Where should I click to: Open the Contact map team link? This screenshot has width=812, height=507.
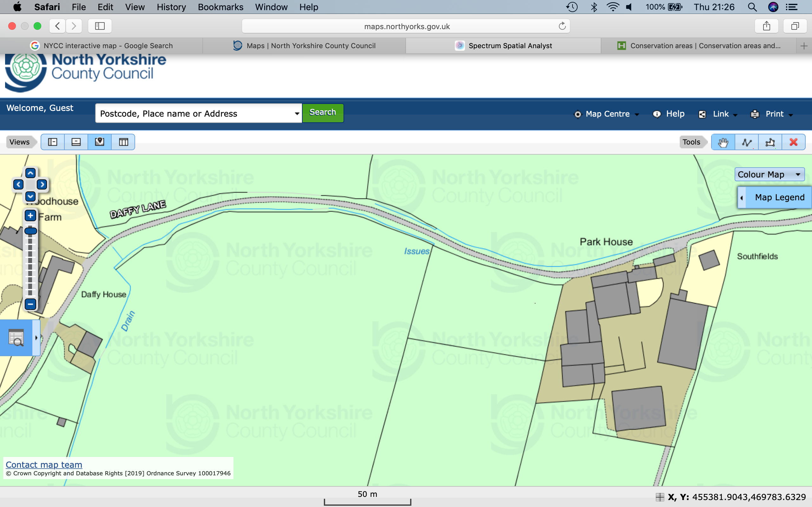[x=44, y=465]
